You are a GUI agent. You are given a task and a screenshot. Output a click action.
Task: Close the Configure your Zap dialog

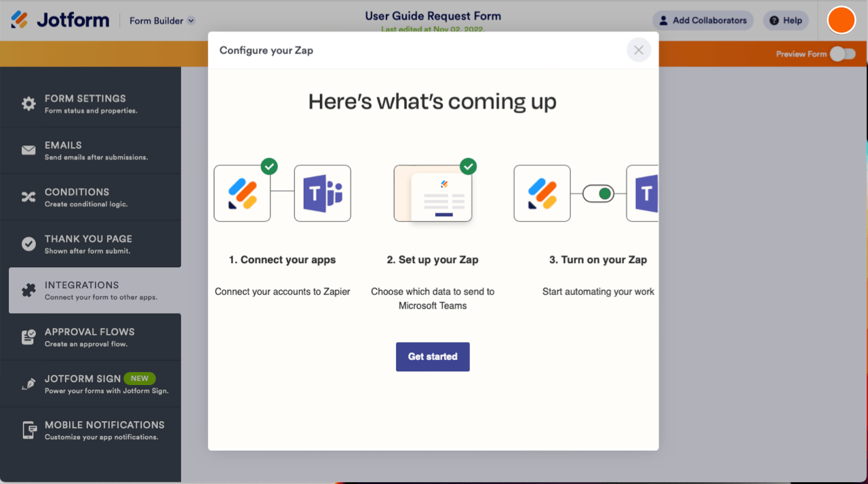pos(638,50)
